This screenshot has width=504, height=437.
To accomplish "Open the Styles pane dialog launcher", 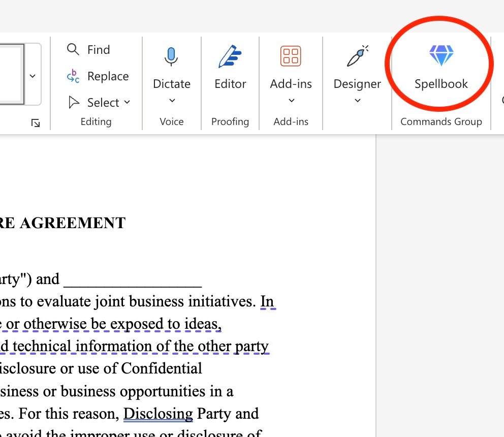I will click(x=35, y=122).
